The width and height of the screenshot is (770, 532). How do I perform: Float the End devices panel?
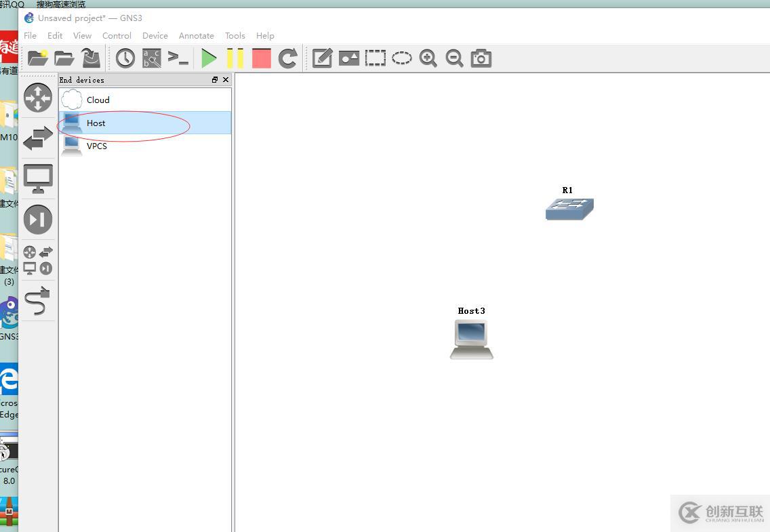click(x=215, y=79)
